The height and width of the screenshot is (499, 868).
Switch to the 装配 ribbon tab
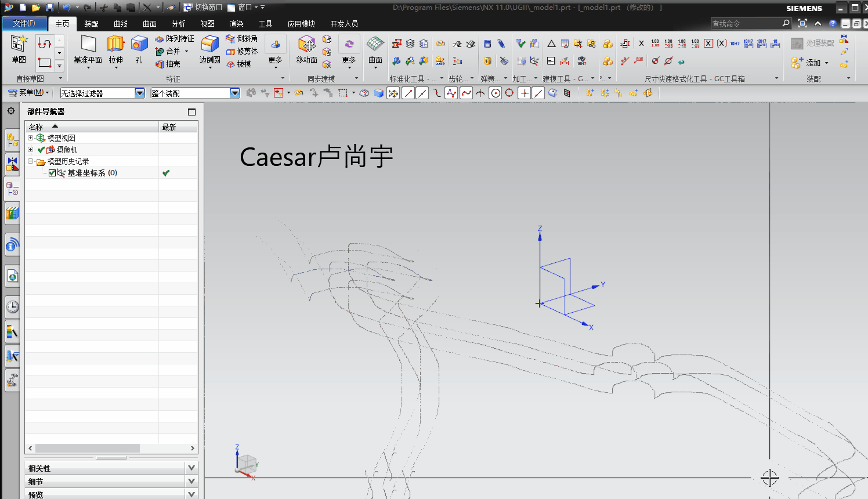click(91, 24)
